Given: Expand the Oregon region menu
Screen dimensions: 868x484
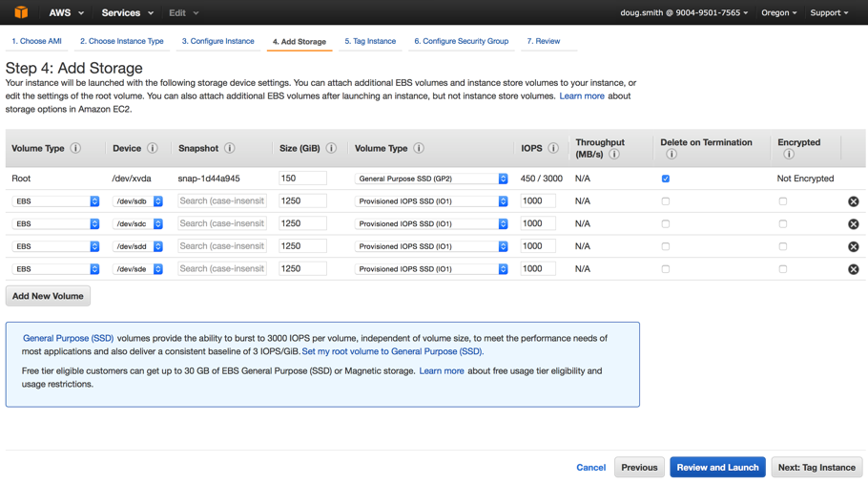Looking at the screenshot, I should (x=778, y=12).
